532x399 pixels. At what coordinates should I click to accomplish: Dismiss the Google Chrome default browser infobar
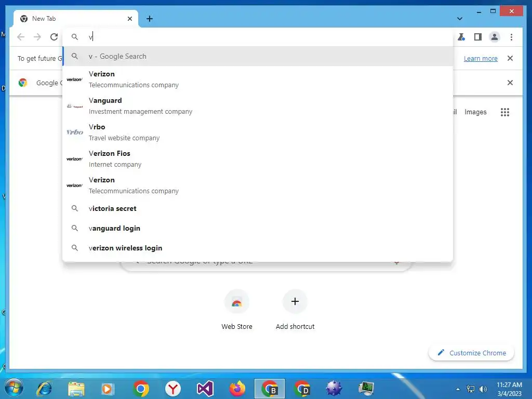[x=510, y=83]
